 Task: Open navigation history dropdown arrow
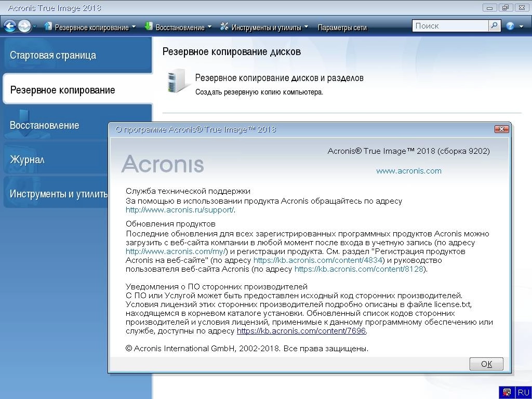34,26
